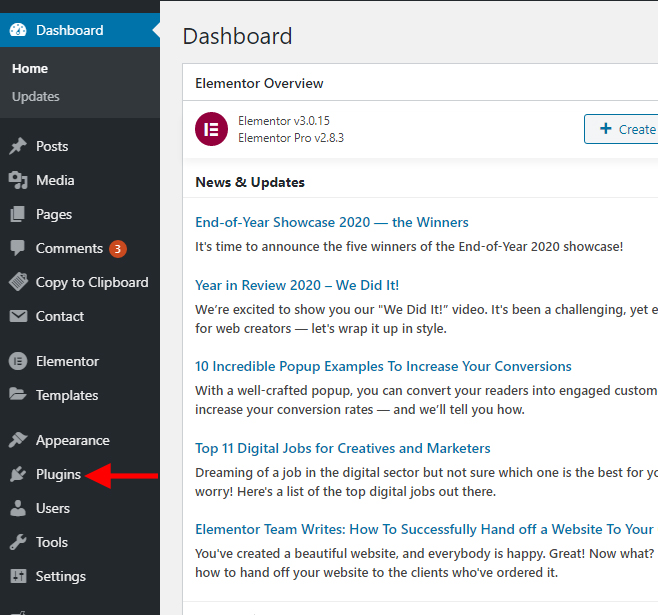658x615 pixels.
Task: Click the News & Updates heading
Action: 250,182
